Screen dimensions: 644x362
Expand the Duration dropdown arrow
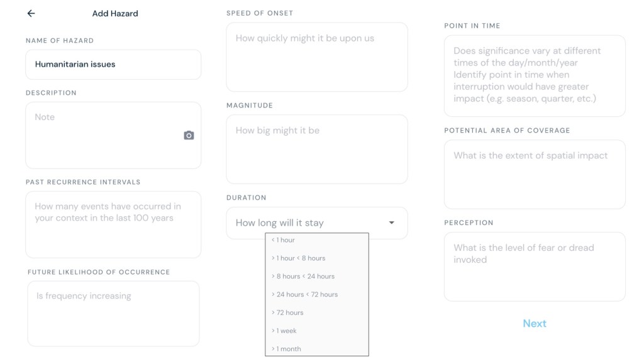click(x=392, y=222)
